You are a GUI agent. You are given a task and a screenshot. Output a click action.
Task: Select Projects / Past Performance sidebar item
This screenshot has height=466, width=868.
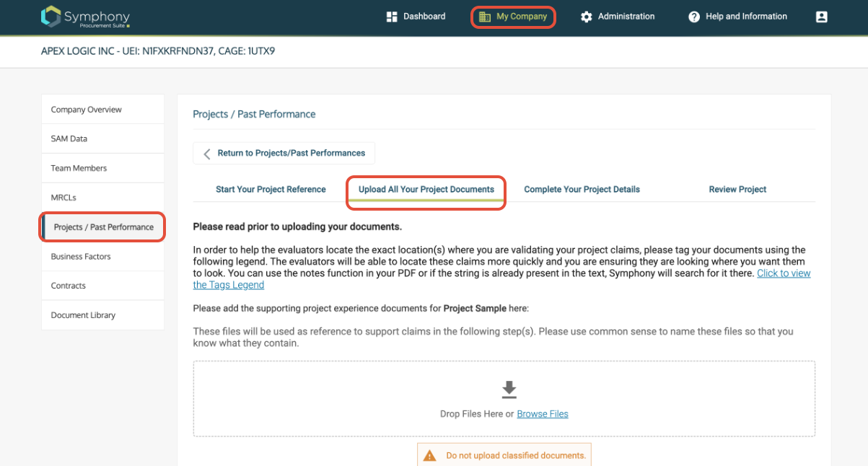[x=103, y=227]
